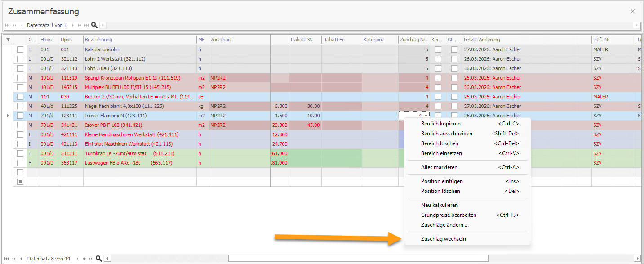Viewport: 644px width, 264px height.
Task: Check row checkbox for Isover Flammex N
Action: coord(20,116)
